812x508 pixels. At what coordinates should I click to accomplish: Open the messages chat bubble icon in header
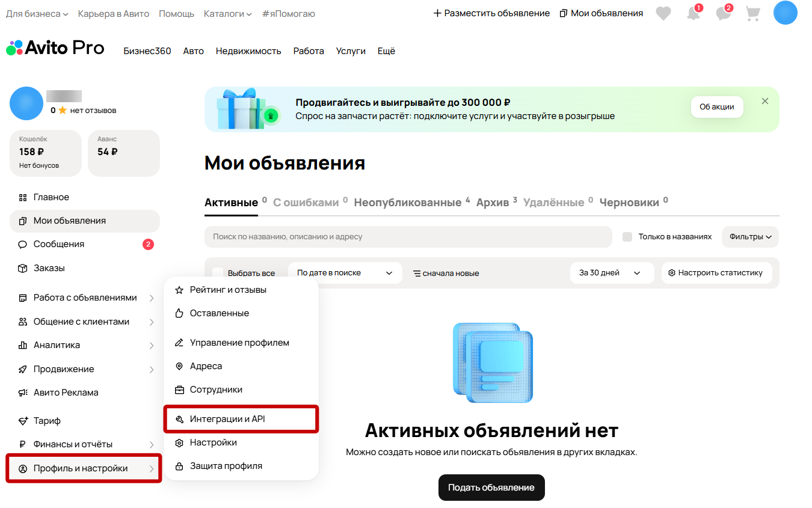coord(724,13)
